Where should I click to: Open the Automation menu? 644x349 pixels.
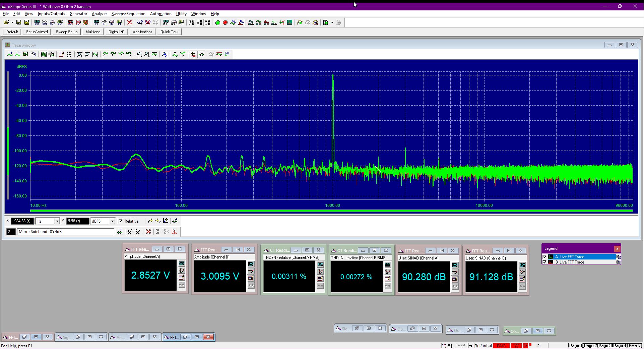pos(161,14)
